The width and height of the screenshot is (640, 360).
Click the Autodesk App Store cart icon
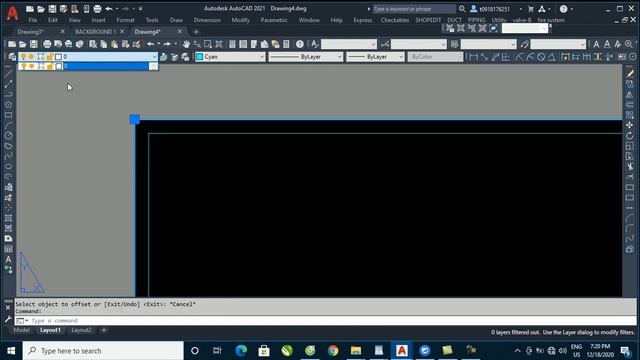(531, 9)
